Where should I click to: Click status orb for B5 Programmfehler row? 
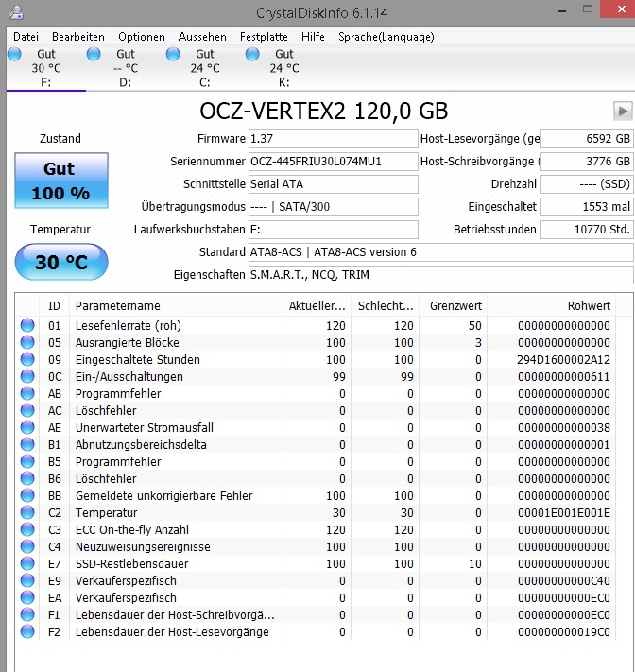tap(27, 461)
